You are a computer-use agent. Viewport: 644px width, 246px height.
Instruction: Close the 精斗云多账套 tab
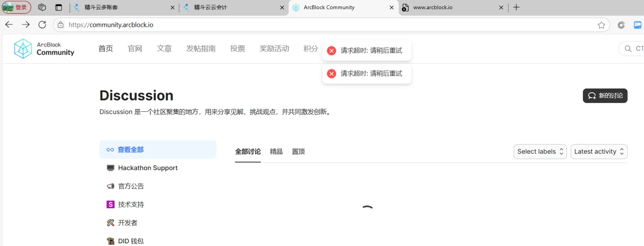tap(173, 7)
